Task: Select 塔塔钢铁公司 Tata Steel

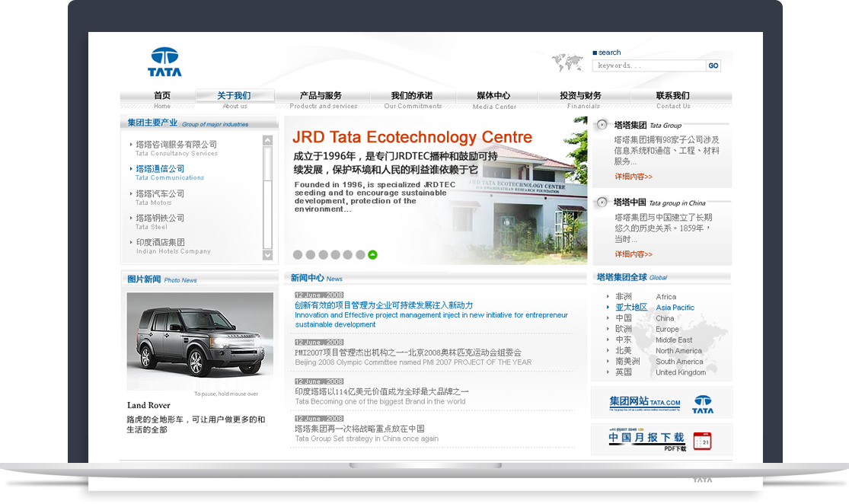Action: [x=160, y=222]
